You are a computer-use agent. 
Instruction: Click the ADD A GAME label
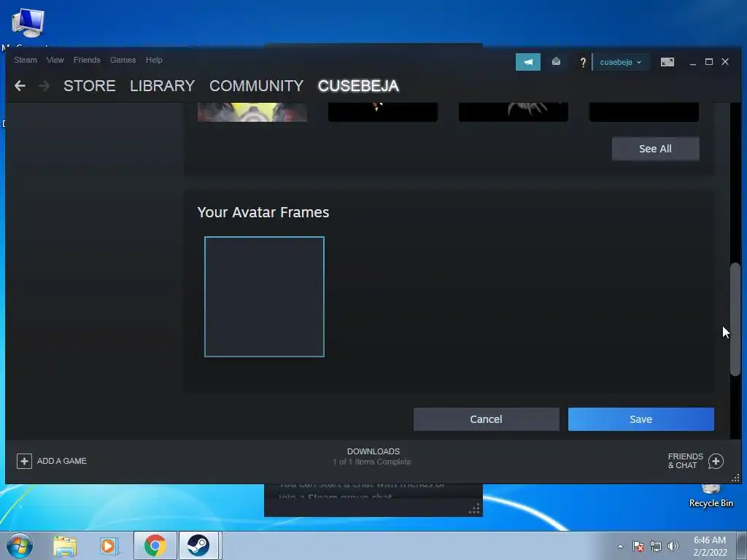tap(62, 461)
